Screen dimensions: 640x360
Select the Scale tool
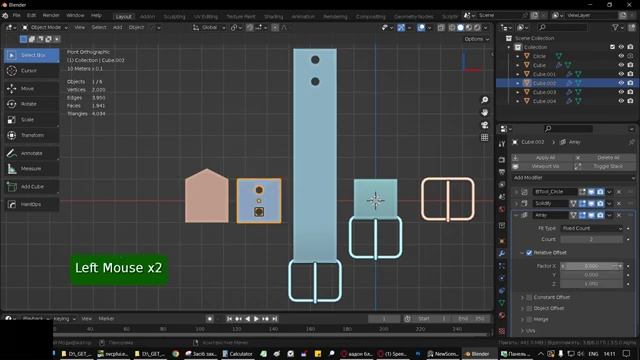[31, 120]
